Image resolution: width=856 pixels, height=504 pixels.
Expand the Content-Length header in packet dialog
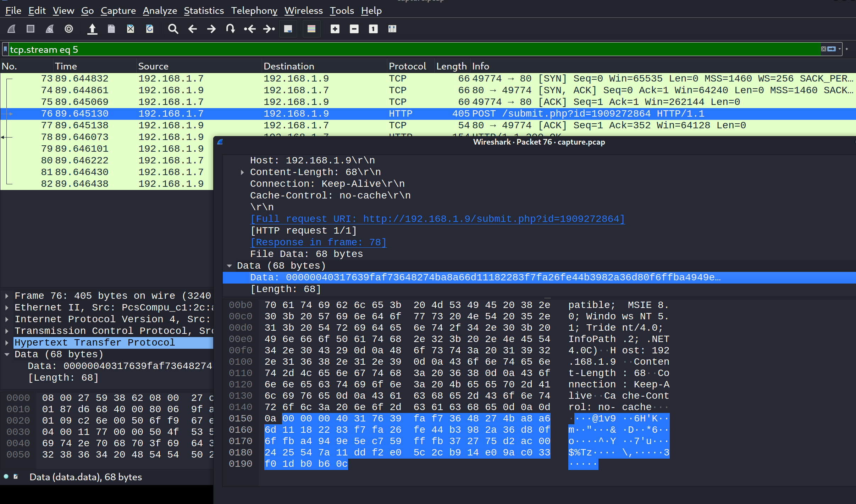pos(242,172)
